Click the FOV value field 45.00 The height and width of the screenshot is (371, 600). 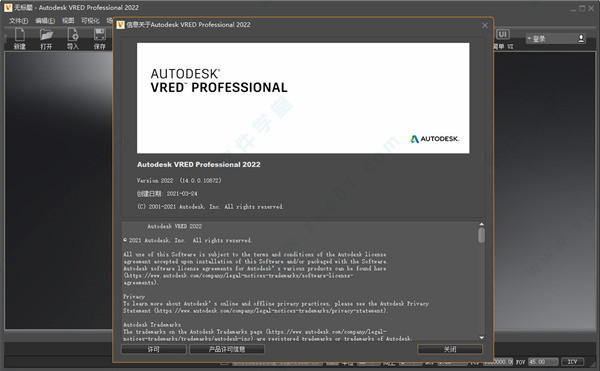pyautogui.click(x=543, y=361)
